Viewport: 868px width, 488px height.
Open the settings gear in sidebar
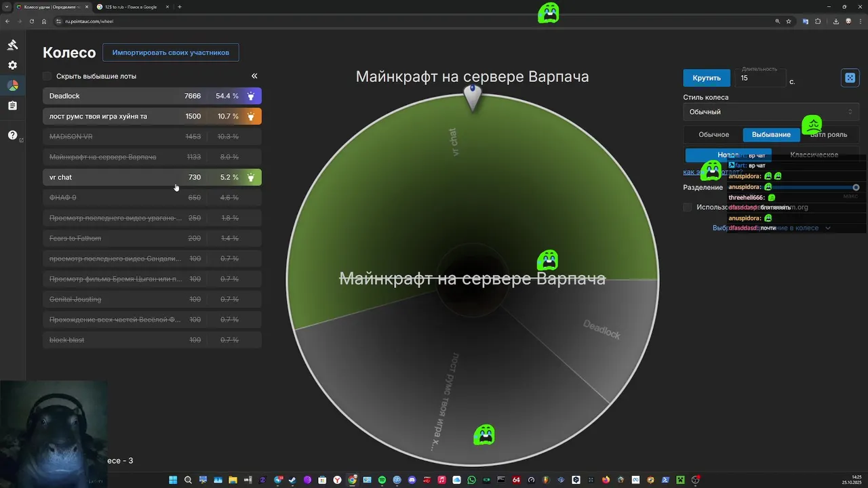tap(12, 65)
